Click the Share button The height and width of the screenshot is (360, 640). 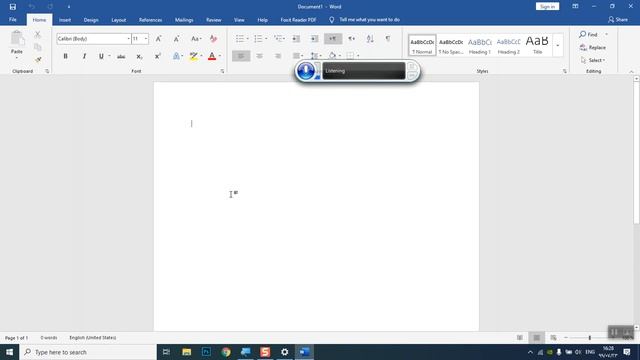[x=618, y=20]
